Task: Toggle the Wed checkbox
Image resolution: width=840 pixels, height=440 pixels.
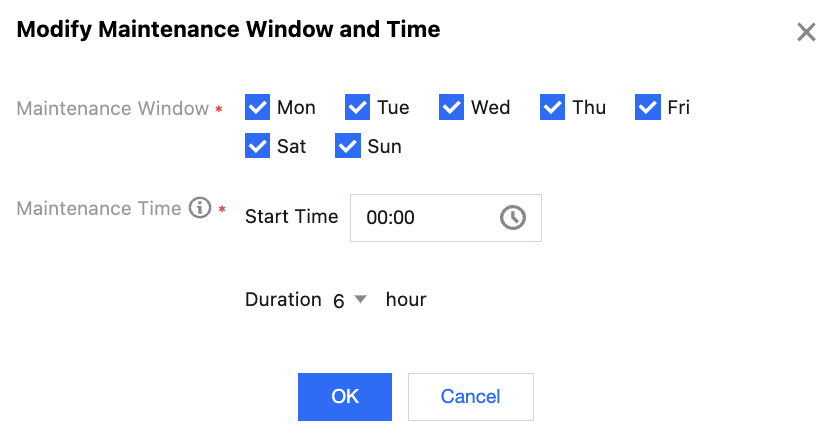Action: pyautogui.click(x=452, y=107)
